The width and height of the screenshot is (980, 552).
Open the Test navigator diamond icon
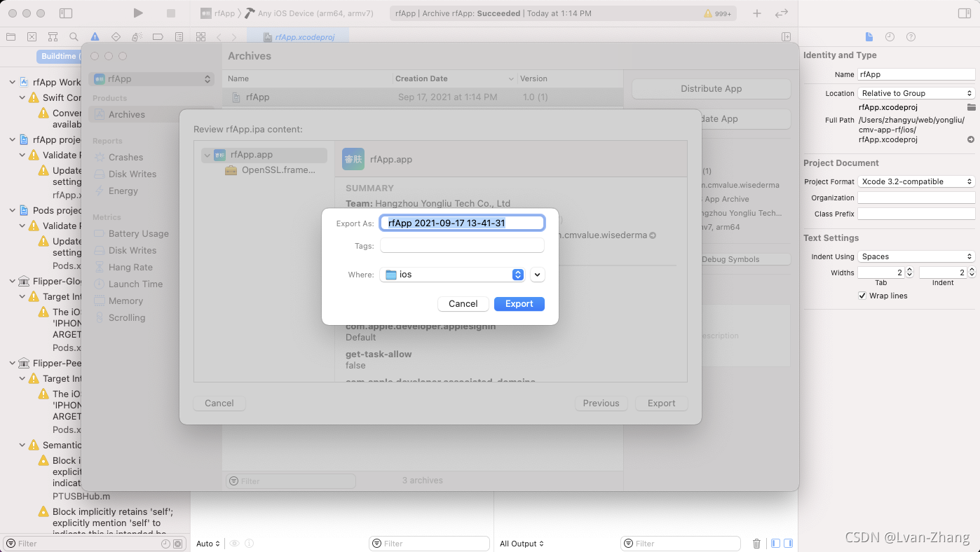(x=116, y=36)
